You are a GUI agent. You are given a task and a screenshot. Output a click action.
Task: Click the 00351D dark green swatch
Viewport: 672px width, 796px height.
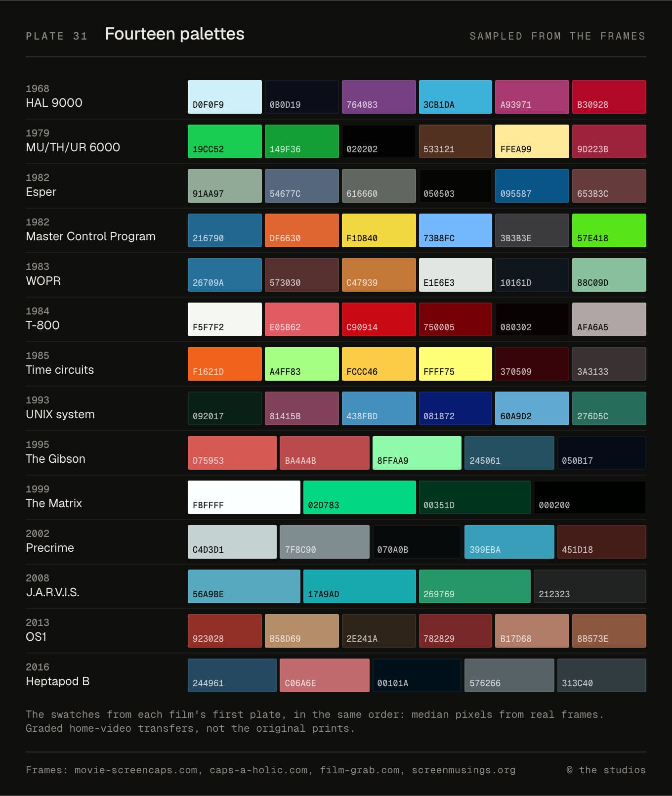(475, 497)
